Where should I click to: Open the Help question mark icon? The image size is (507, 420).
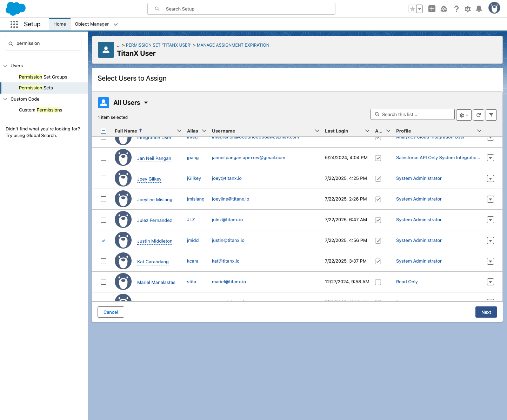pos(456,9)
